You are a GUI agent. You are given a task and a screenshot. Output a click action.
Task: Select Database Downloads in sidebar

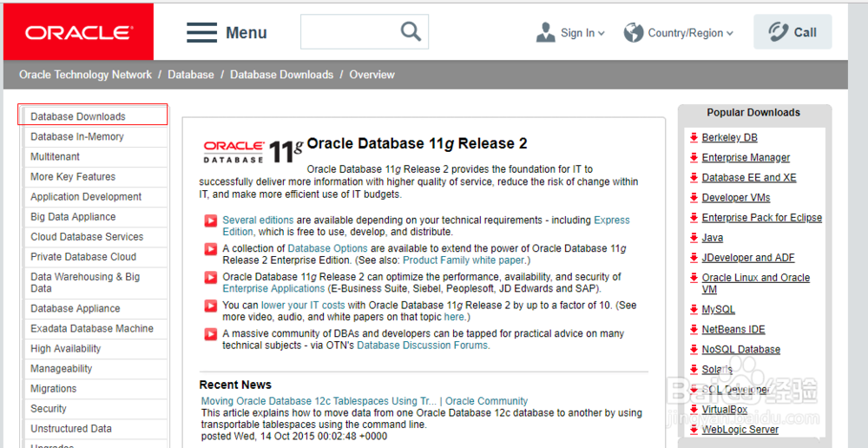(78, 116)
